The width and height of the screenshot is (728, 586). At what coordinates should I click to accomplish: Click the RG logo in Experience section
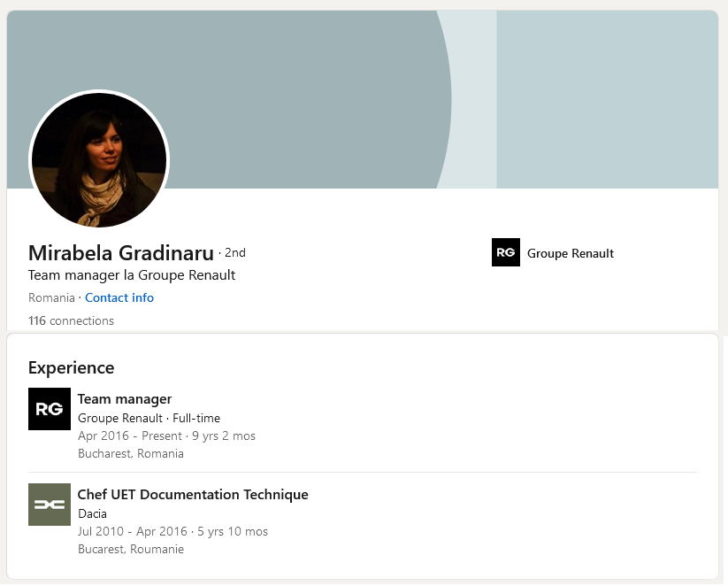[x=50, y=409]
